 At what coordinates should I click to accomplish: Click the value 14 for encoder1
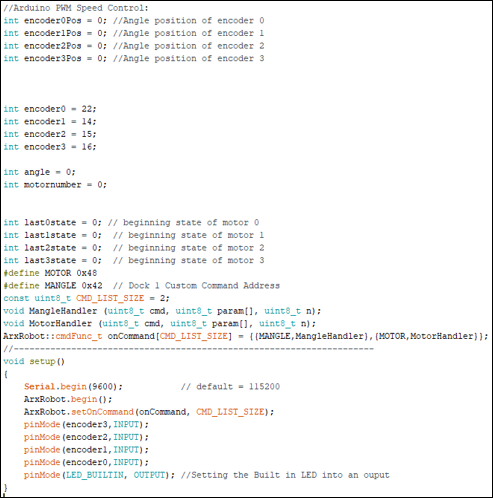(86, 122)
